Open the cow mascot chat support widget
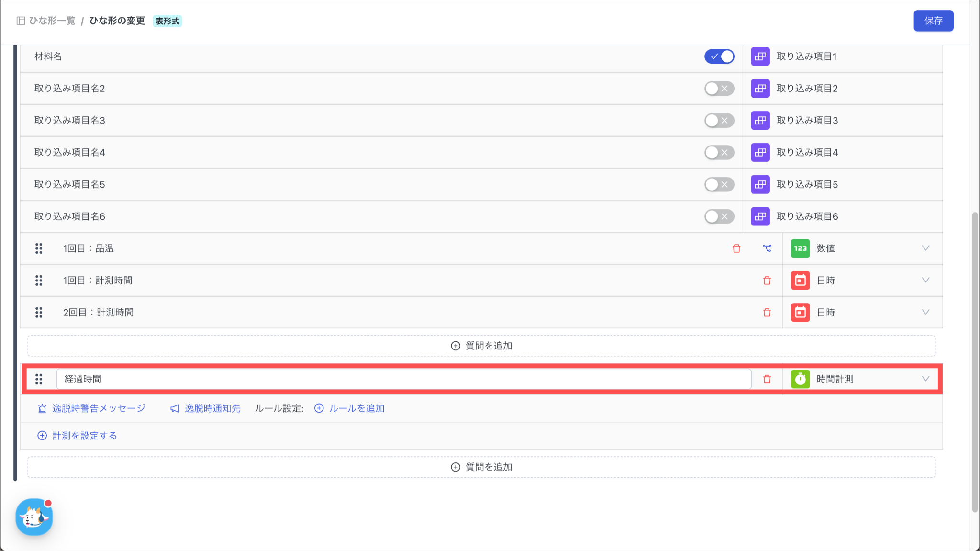The width and height of the screenshot is (980, 551). coord(34,517)
